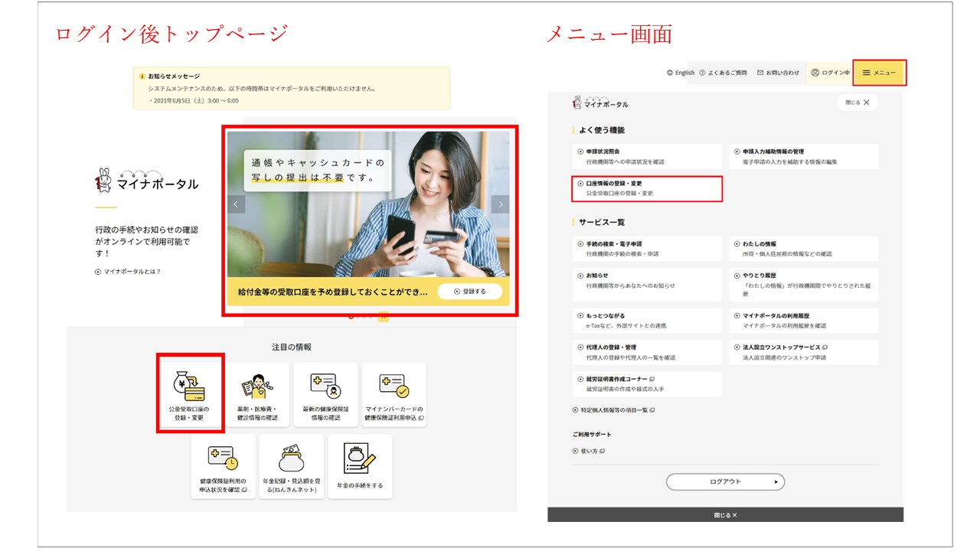The image size is (980, 551).
Task: Open お問い合わせ via the envelope icon
Action: coord(776,73)
